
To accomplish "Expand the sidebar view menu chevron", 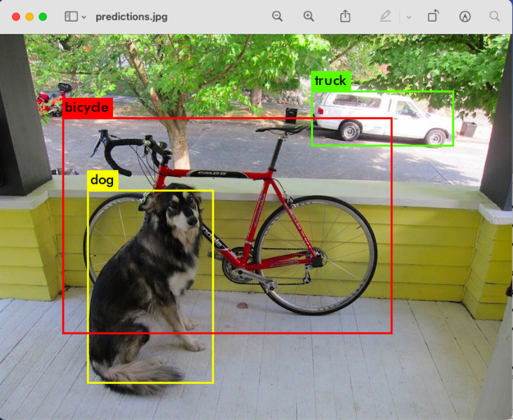I will (84, 17).
